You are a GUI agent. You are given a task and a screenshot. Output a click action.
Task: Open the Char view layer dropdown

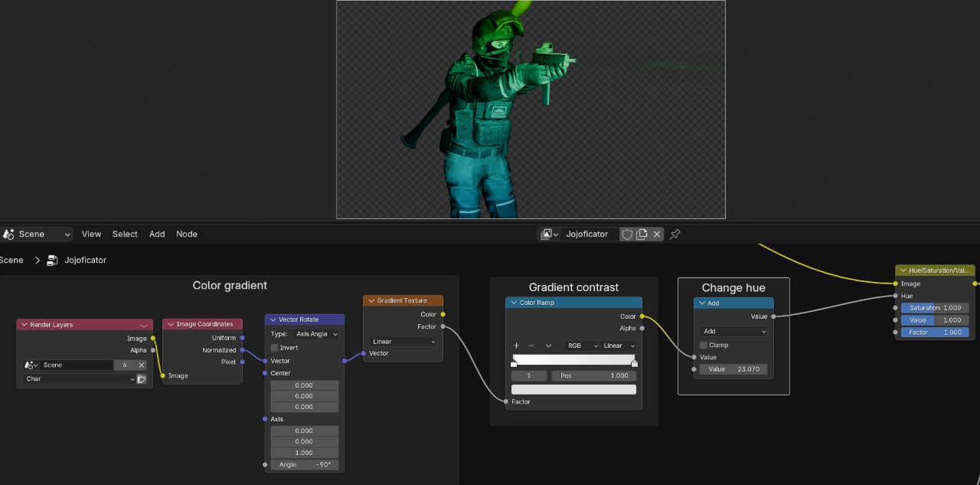[x=80, y=378]
